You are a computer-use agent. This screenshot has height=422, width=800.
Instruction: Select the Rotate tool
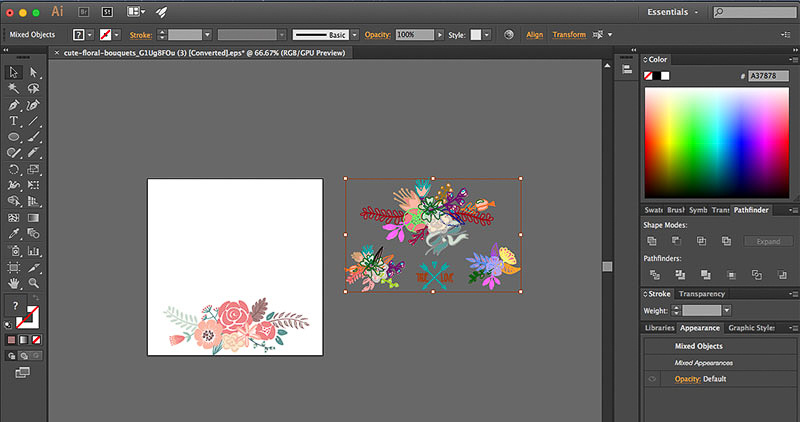point(13,169)
